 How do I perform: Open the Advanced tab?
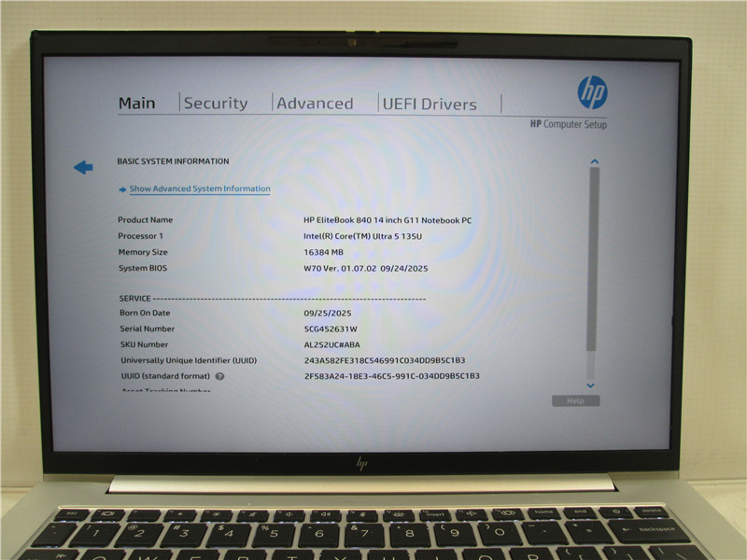click(x=315, y=104)
